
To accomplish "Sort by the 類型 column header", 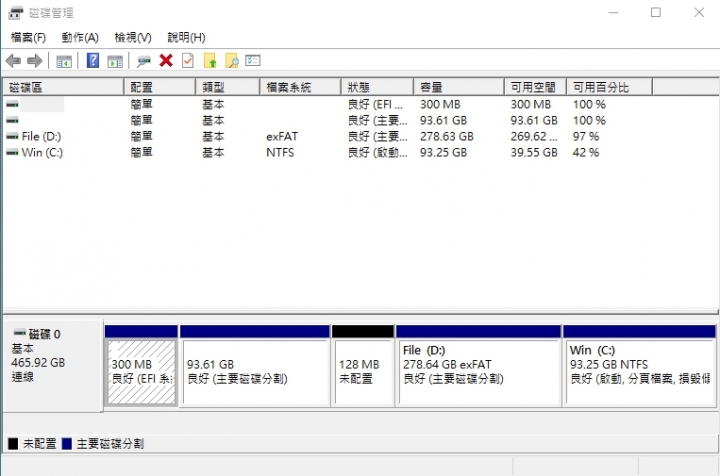I will 228,87.
